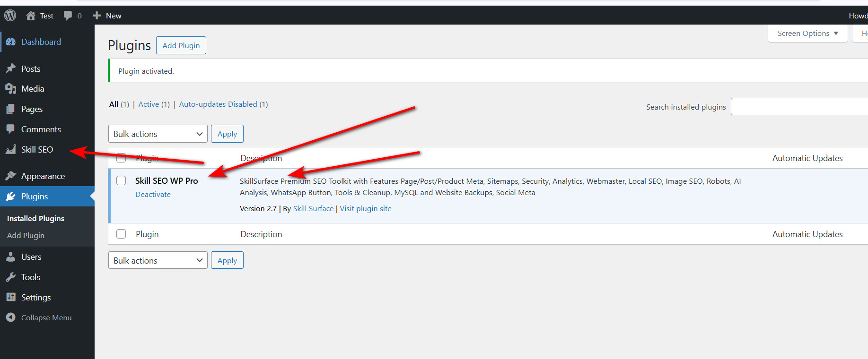Open the Settings menu item
The image size is (868, 359).
click(x=36, y=298)
